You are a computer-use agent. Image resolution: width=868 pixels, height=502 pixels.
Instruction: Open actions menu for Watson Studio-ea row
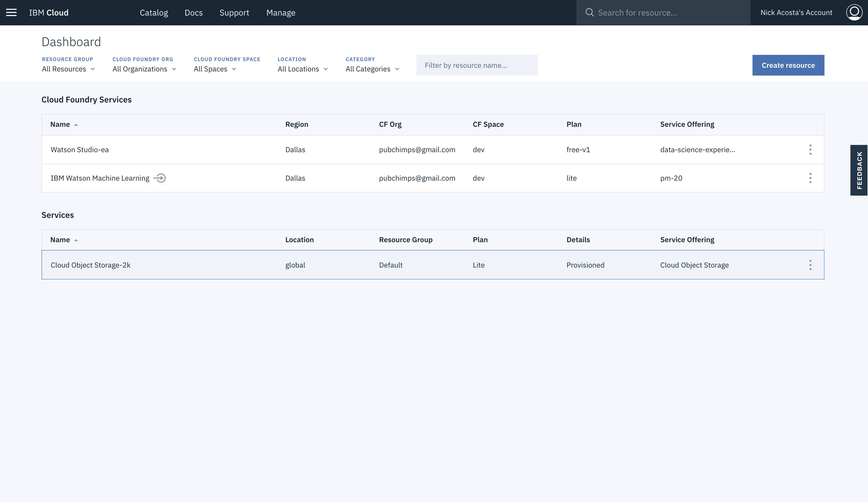pos(810,150)
